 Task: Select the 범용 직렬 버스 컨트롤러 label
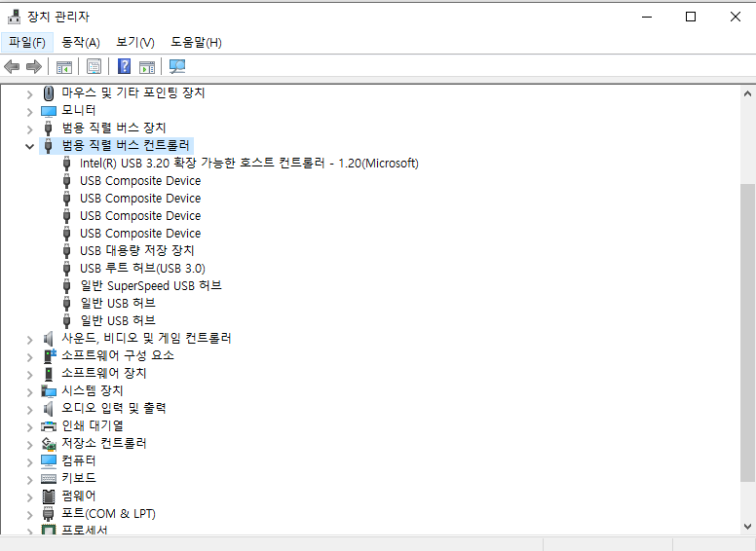[x=126, y=145]
